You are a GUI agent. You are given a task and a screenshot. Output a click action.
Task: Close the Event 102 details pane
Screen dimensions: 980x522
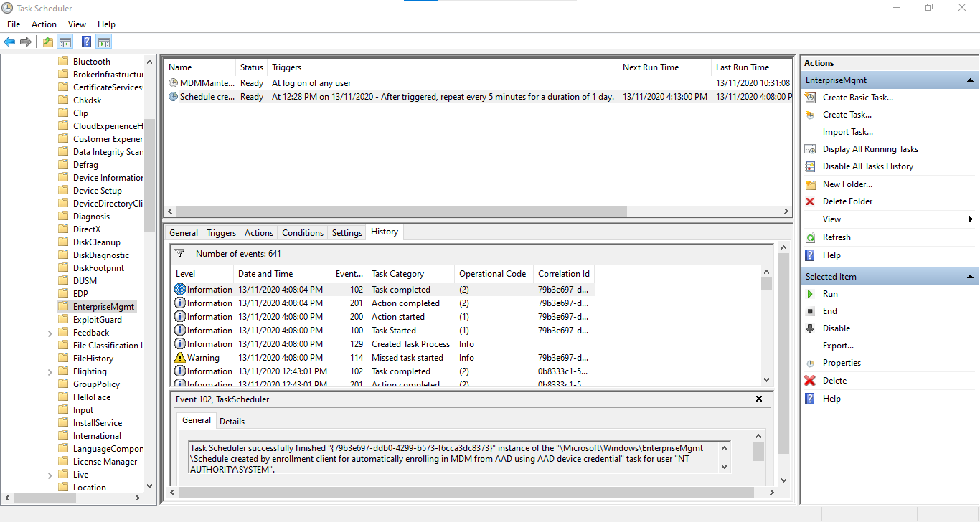pyautogui.click(x=759, y=399)
